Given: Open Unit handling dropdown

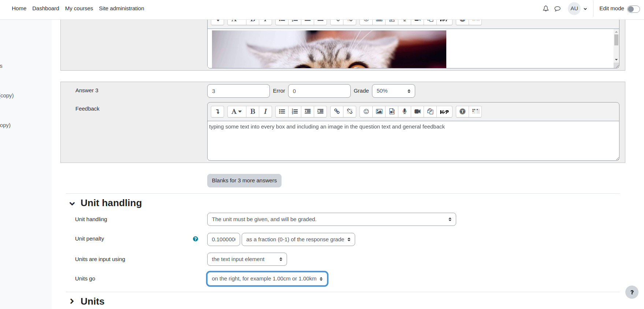Looking at the screenshot, I should pos(332,219).
